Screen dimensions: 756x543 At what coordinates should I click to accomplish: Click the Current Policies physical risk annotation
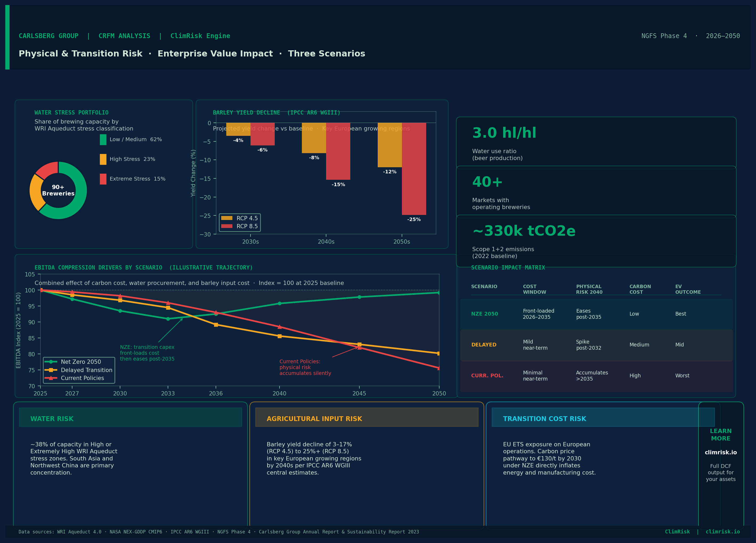click(305, 367)
